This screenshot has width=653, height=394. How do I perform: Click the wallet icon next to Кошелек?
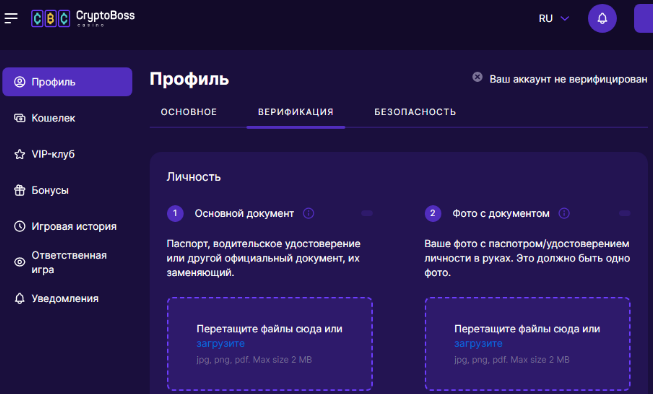pos(20,118)
